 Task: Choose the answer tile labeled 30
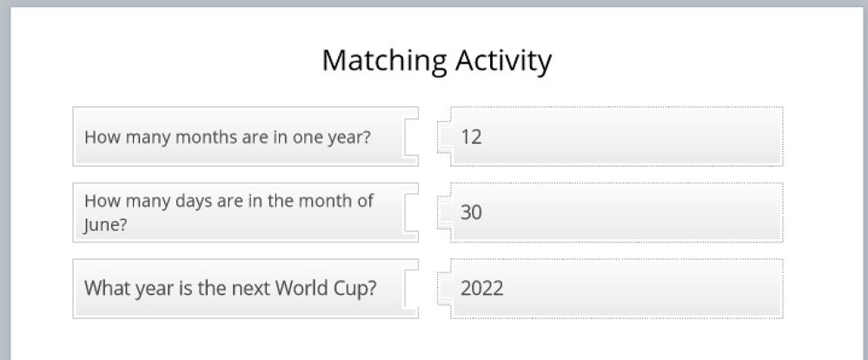pyautogui.click(x=616, y=212)
